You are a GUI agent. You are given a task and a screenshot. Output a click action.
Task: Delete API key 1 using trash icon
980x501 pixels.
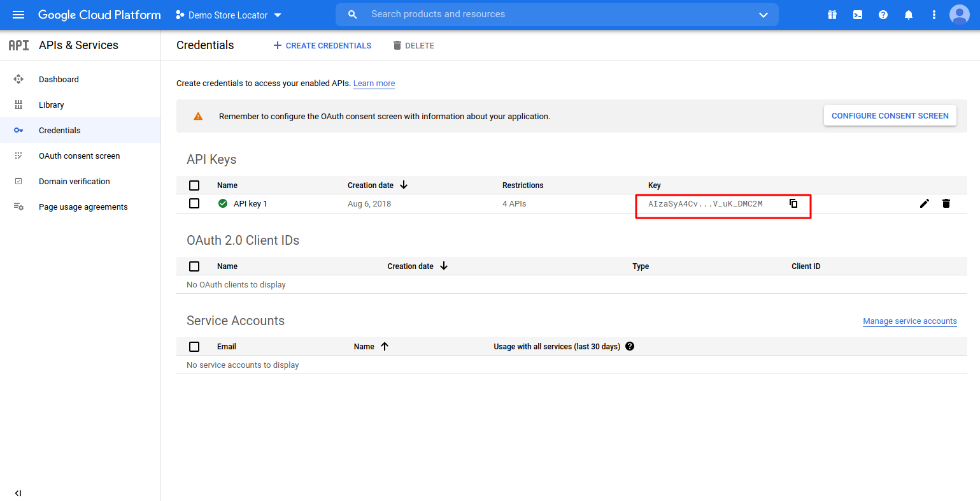coord(946,203)
